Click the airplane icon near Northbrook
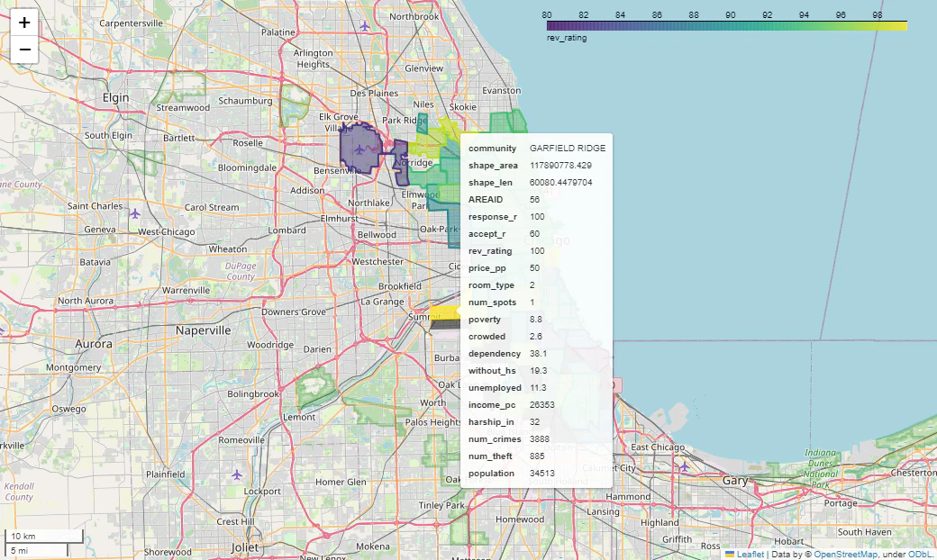Screen dimensions: 937x560 click(x=365, y=26)
